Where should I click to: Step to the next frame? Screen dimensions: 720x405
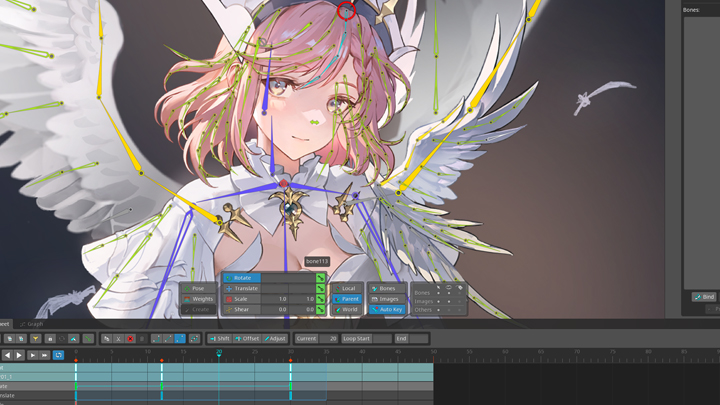(x=32, y=355)
